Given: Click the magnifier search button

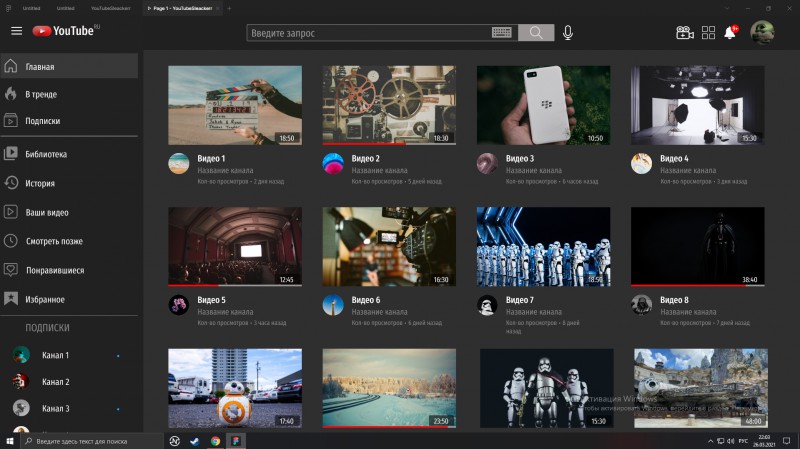Looking at the screenshot, I should pos(536,33).
